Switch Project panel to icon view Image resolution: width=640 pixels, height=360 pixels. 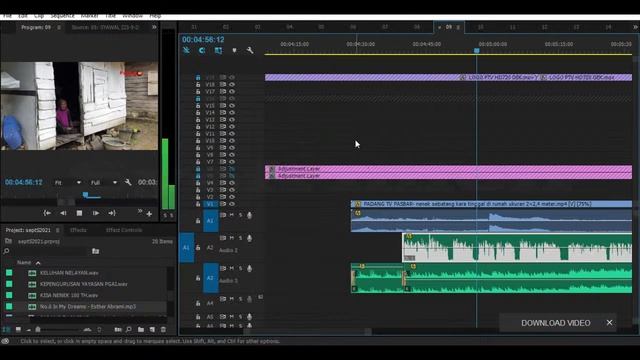[18, 329]
